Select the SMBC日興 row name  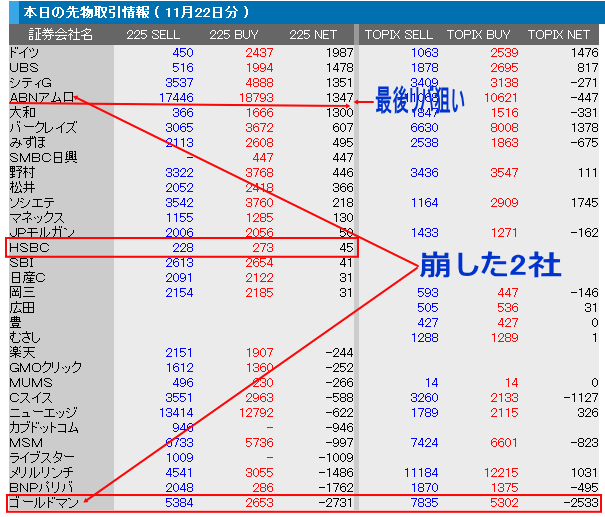(x=43, y=158)
